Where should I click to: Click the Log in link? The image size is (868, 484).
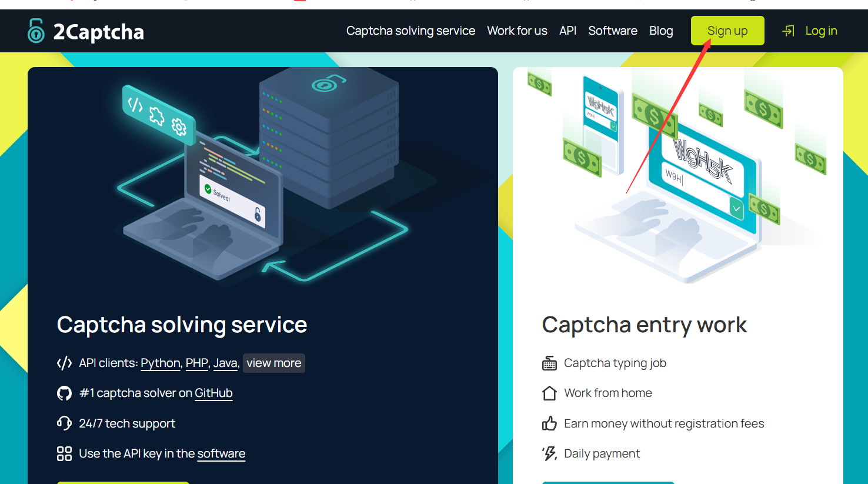tap(821, 31)
